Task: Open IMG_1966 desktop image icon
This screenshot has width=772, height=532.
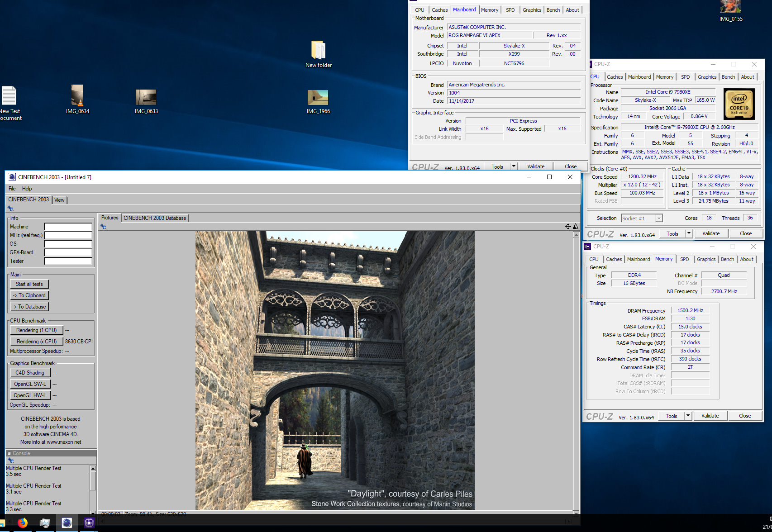Action: 318,101
